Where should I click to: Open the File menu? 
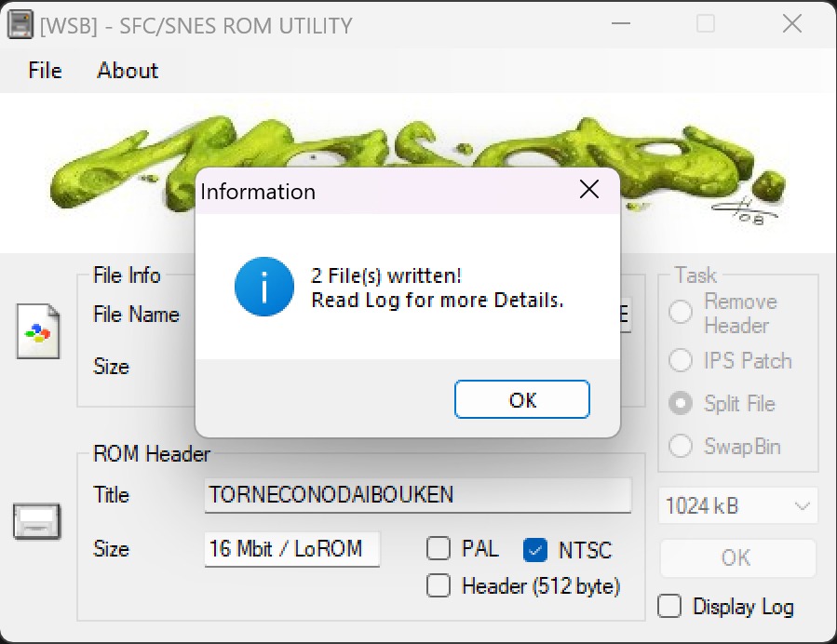point(45,71)
